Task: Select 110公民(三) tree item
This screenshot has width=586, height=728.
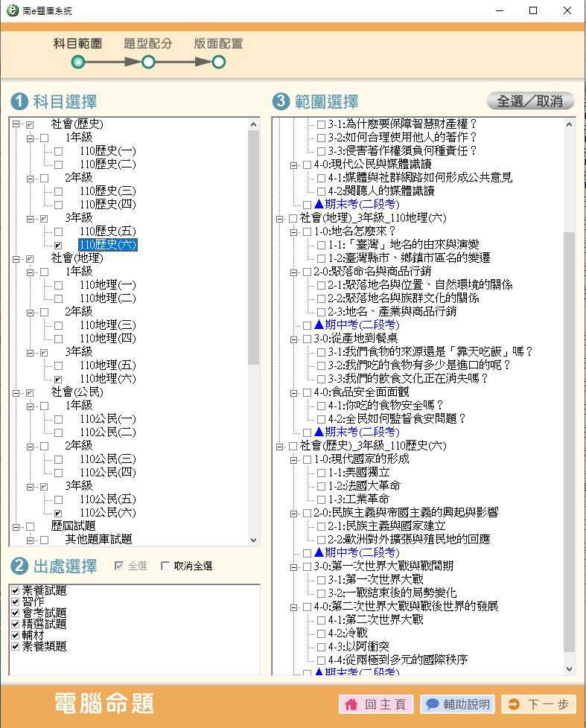Action: 107,459
